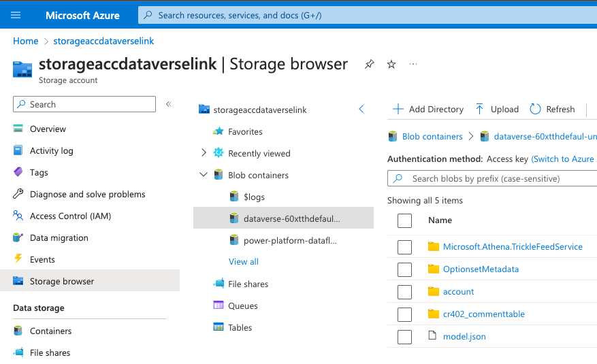
Task: Collapse the storage tree panel with left chevron
Action: [x=361, y=109]
